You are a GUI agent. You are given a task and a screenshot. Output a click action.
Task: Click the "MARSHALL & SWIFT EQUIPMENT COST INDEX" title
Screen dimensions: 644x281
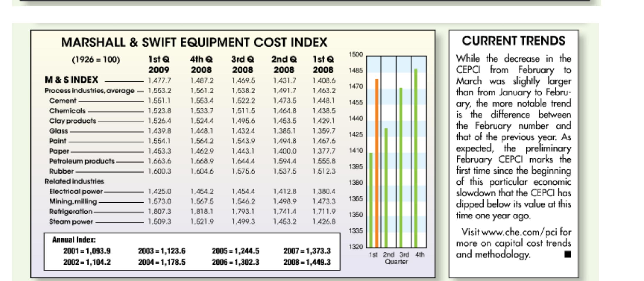194,43
